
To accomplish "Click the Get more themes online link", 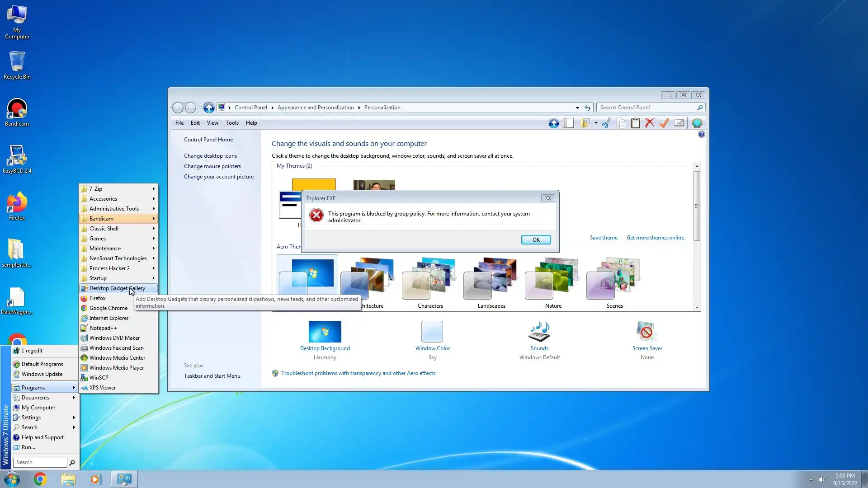I will click(655, 238).
